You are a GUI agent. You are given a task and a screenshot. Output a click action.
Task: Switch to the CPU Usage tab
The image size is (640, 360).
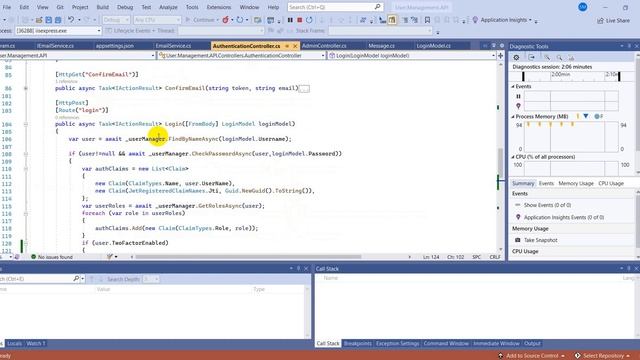[611, 184]
